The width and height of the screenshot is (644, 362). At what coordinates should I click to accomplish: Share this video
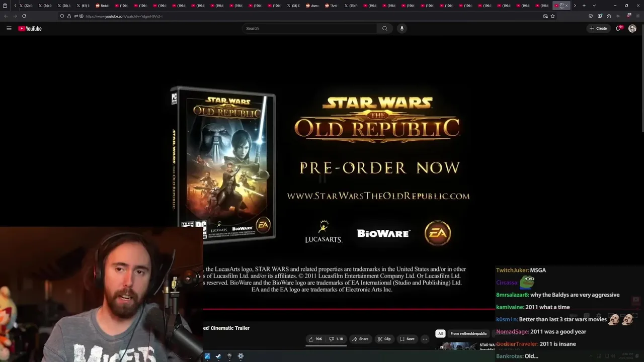pyautogui.click(x=360, y=339)
